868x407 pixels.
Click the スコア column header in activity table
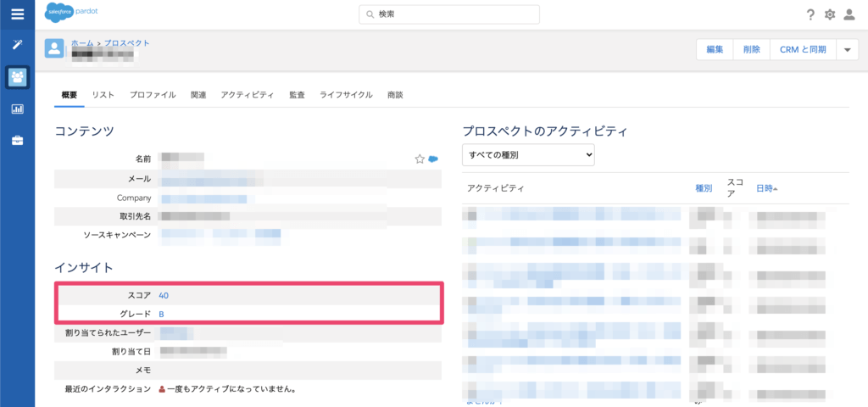(735, 187)
